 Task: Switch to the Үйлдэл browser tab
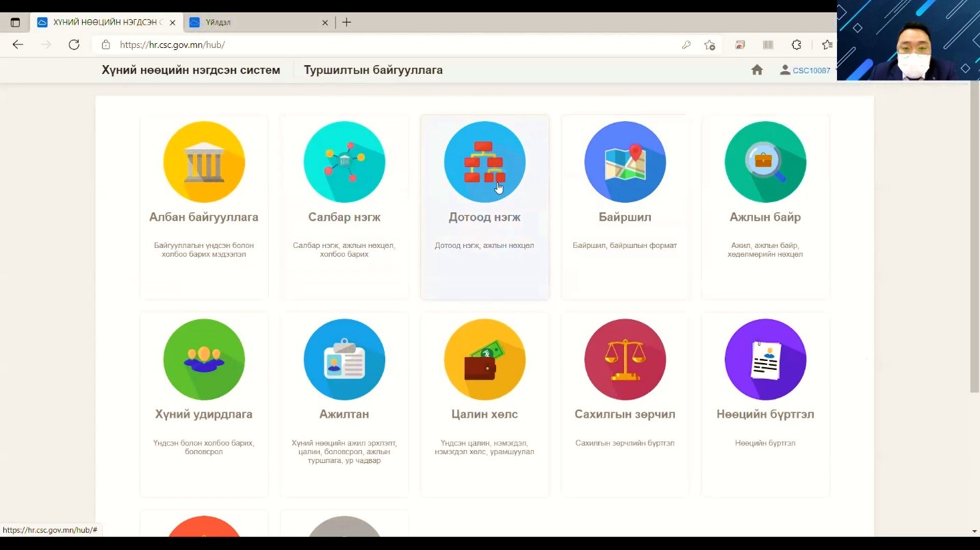point(260,23)
